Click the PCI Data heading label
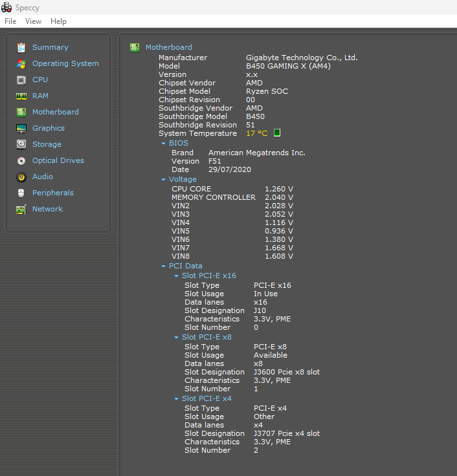The height and width of the screenshot is (476, 457). (x=186, y=266)
